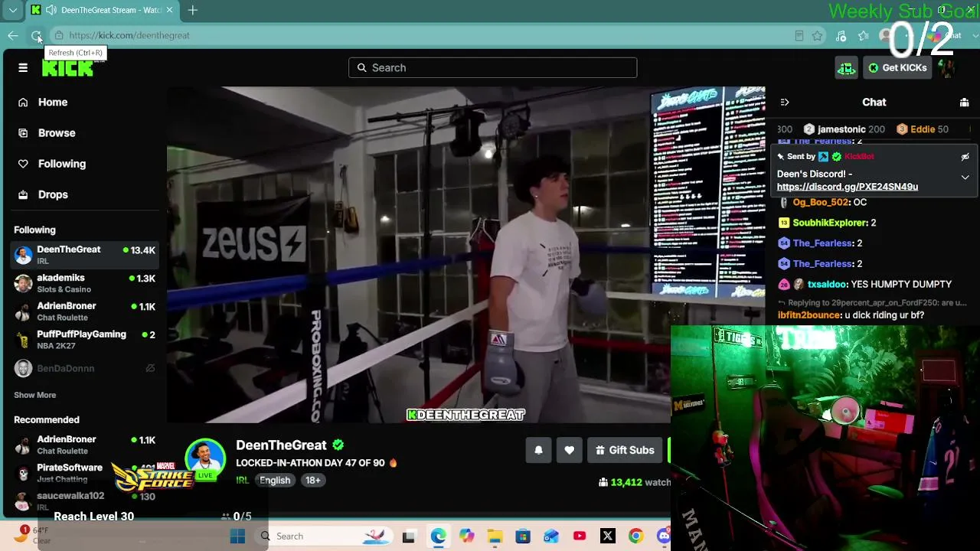Click jamestonic in chat leaderboard
The image size is (980, 551).
(x=841, y=130)
